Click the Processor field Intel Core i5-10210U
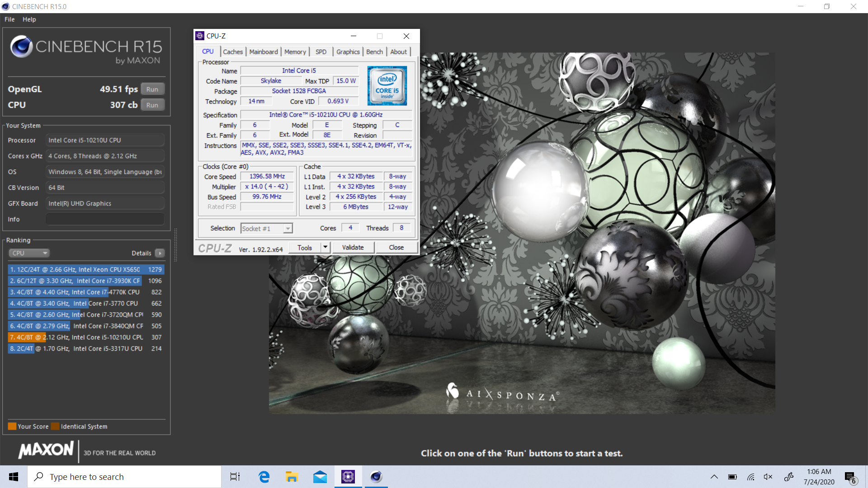This screenshot has height=488, width=868. pyautogui.click(x=105, y=140)
